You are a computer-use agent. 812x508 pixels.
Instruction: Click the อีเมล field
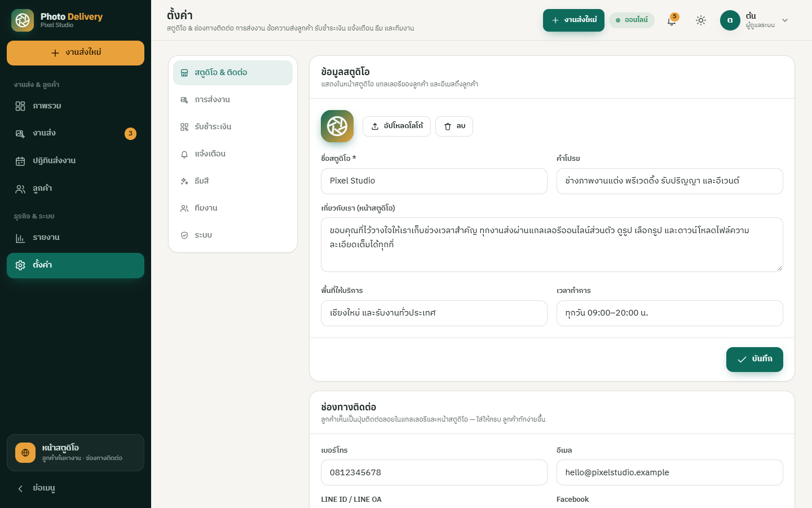[670, 472]
